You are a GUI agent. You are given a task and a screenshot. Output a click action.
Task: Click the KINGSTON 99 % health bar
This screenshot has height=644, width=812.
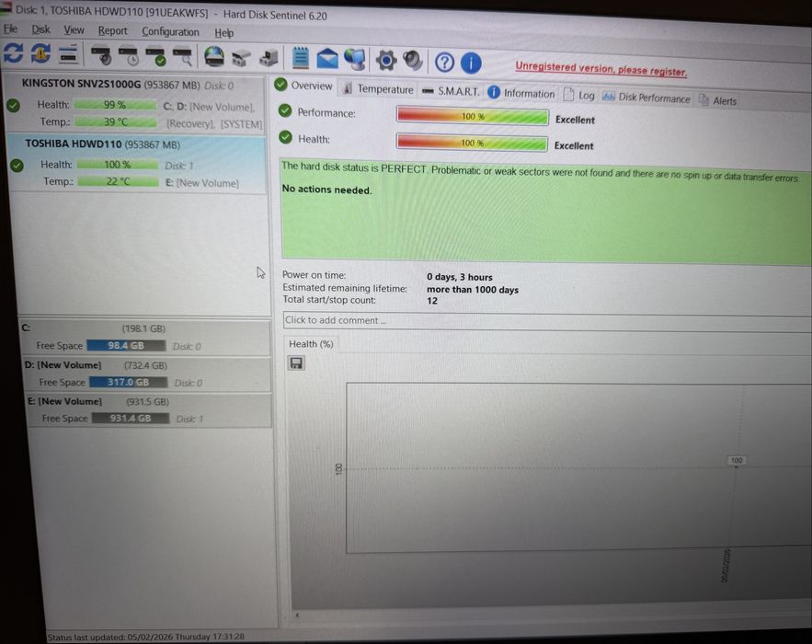(114, 105)
